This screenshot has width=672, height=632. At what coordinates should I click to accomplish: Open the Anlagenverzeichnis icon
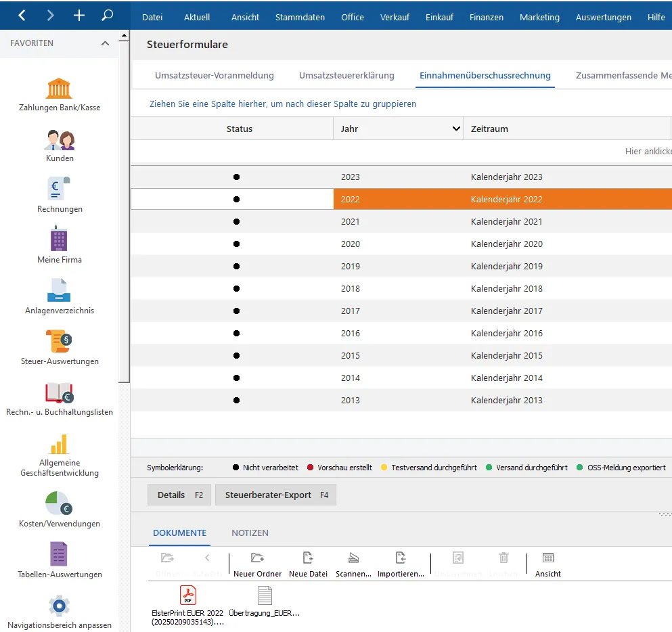59,292
